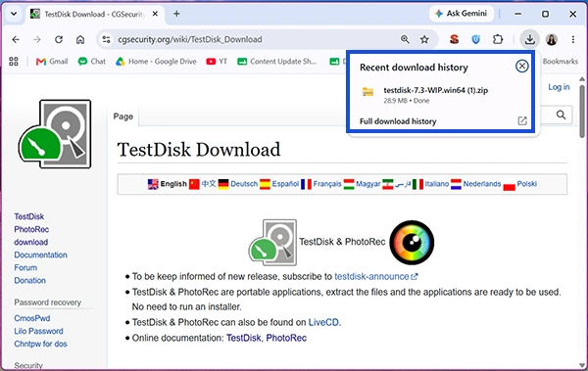Screen dimensions: 588x371
Task: Click the PhotoRec colorful eye logo
Action: pos(412,243)
